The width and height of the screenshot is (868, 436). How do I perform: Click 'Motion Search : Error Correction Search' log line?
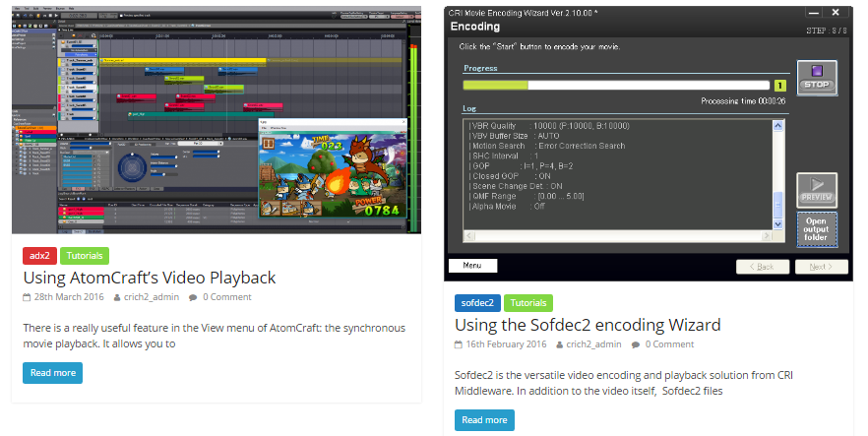point(546,146)
